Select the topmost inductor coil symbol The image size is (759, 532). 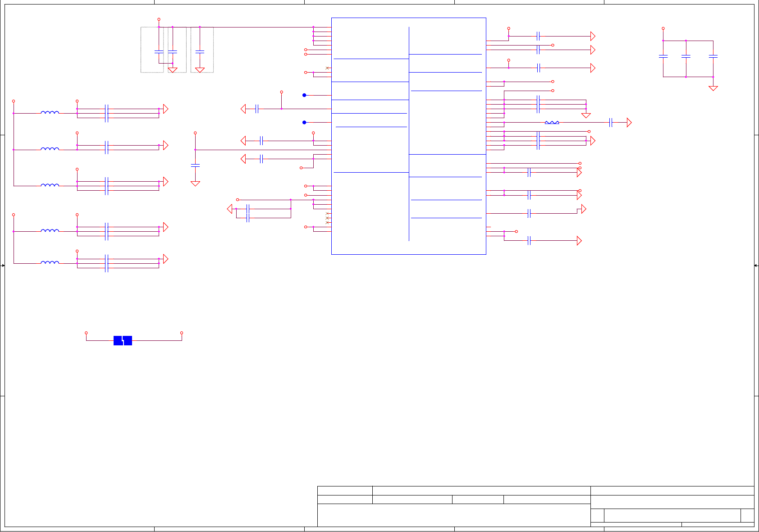click(x=50, y=112)
